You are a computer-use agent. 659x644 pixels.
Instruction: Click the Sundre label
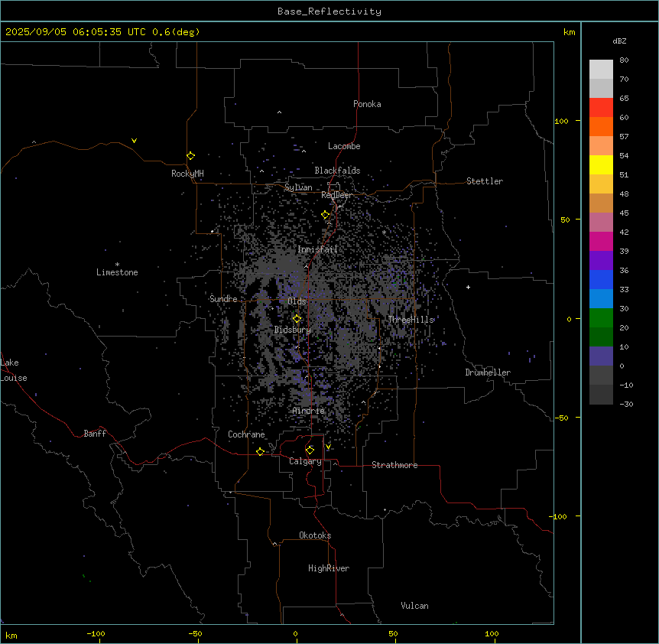pos(223,299)
